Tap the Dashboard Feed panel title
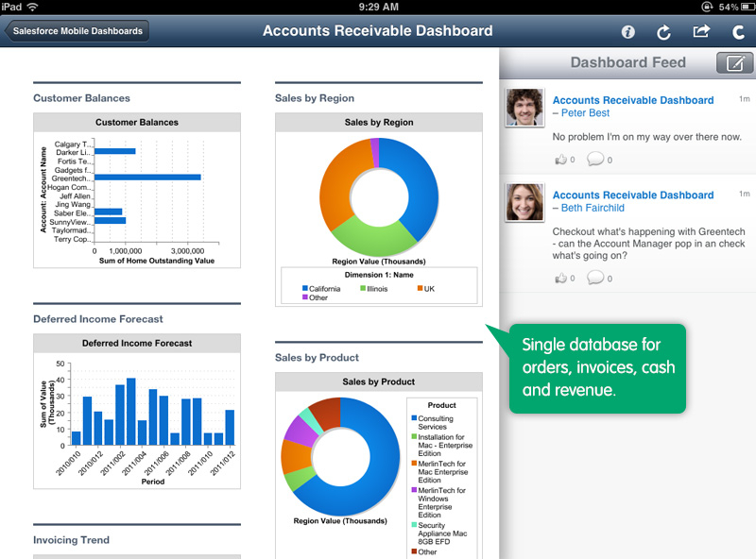756x559 pixels. (627, 62)
